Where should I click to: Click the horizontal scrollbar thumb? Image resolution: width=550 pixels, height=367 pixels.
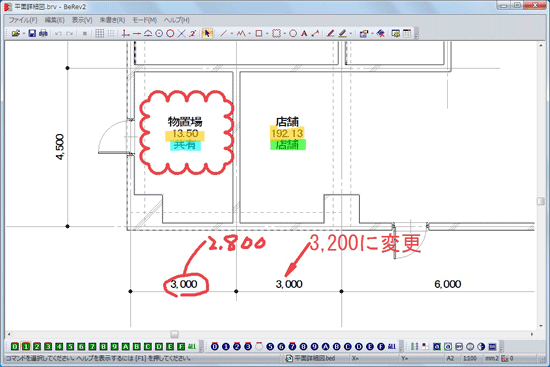click(x=174, y=334)
